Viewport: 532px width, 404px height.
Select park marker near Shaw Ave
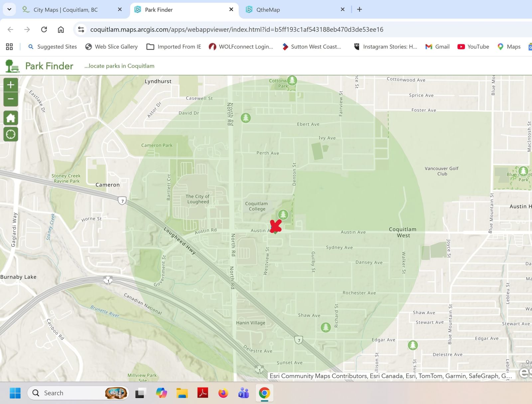[x=326, y=327]
